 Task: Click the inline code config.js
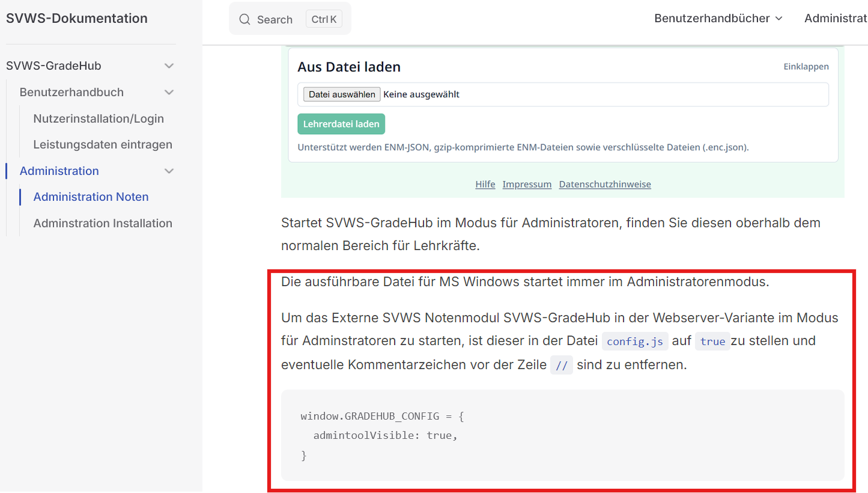pos(635,341)
